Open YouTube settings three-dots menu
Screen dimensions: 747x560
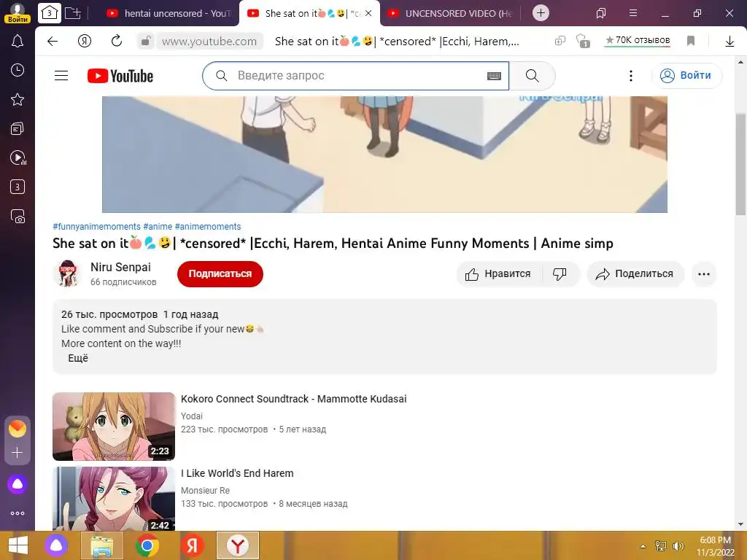631,76
